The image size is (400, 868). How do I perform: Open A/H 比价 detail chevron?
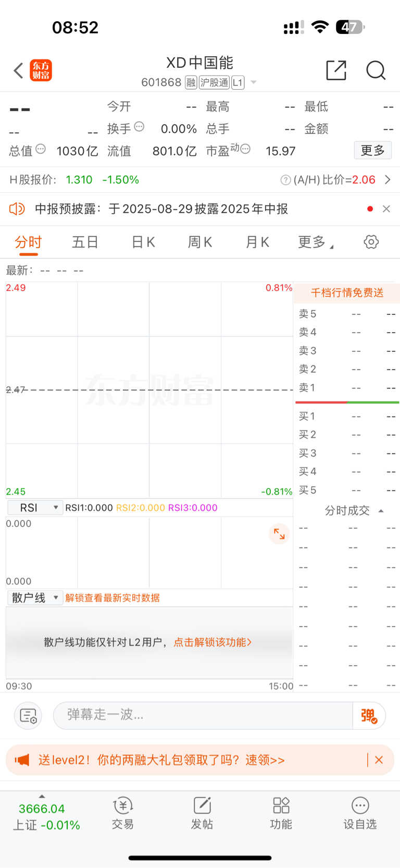(387, 180)
